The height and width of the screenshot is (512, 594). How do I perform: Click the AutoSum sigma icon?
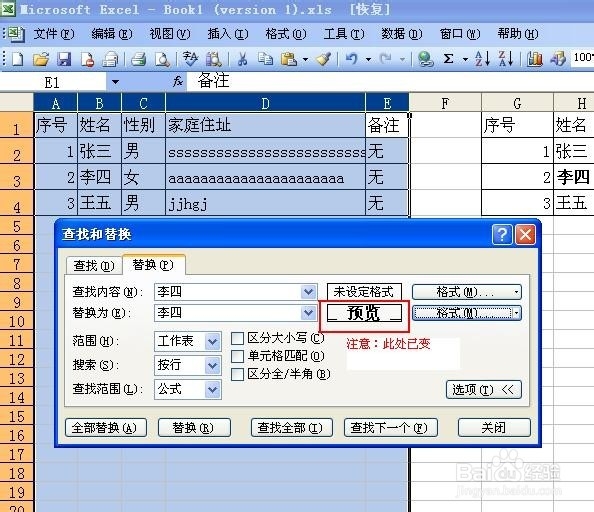click(449, 59)
